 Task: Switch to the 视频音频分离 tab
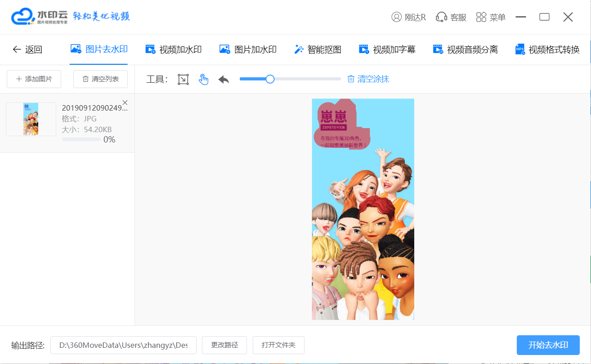(465, 49)
